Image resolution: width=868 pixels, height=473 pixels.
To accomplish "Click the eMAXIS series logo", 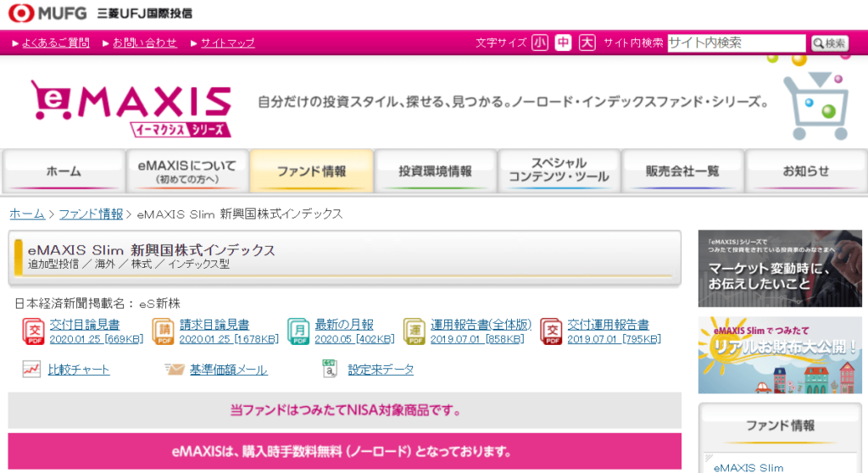I will pyautogui.click(x=131, y=108).
